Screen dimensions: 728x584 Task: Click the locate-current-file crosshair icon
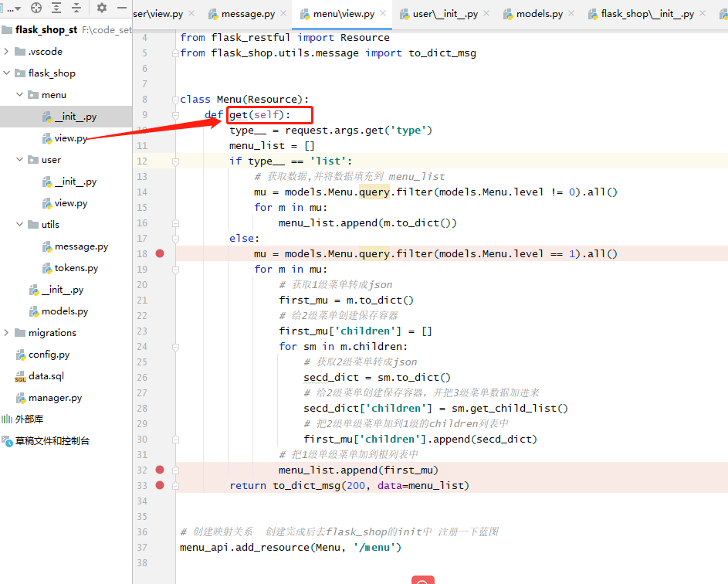tap(36, 8)
